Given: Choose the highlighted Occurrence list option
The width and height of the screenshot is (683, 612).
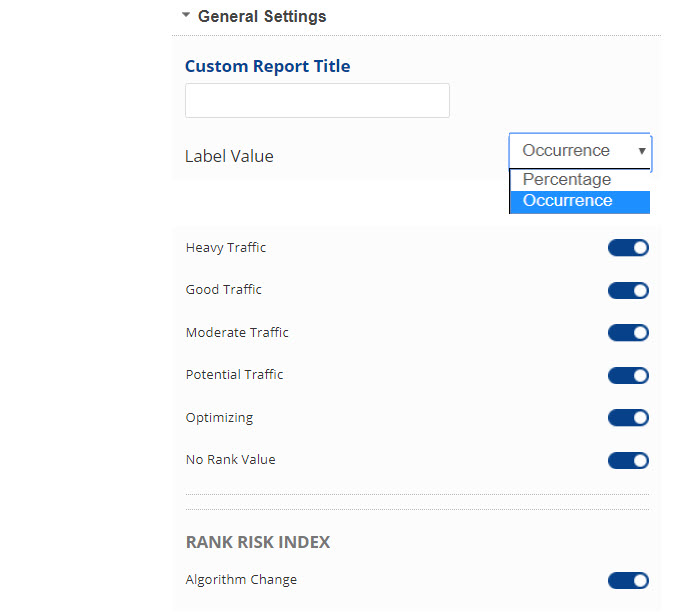Looking at the screenshot, I should pyautogui.click(x=568, y=201).
